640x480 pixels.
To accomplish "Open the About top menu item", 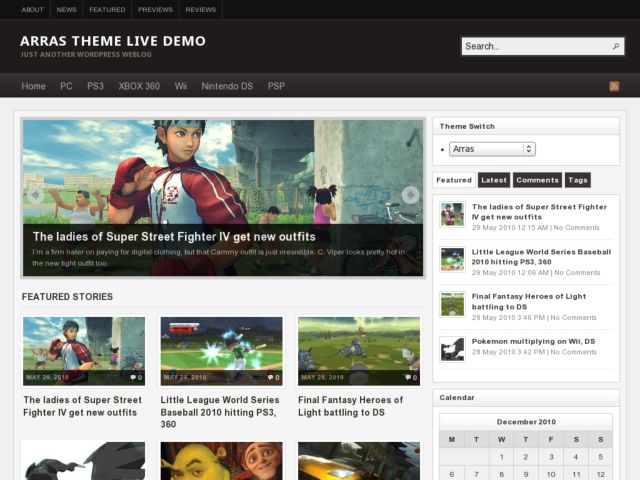I will [x=32, y=9].
